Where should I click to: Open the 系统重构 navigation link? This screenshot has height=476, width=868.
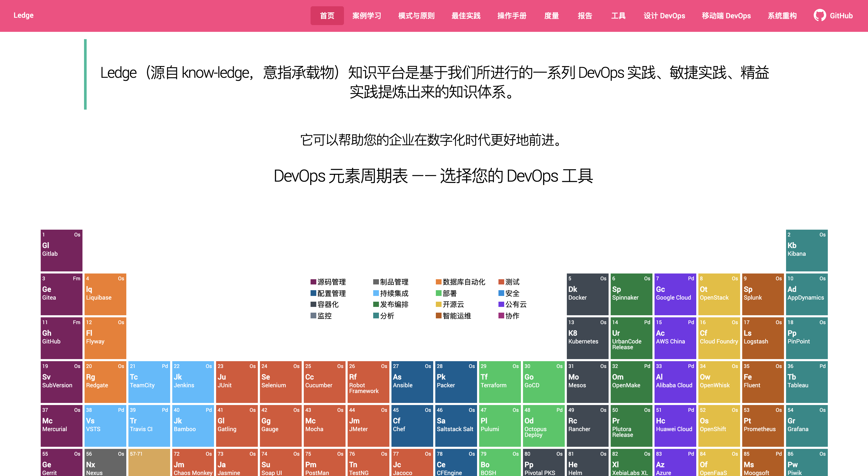click(782, 15)
